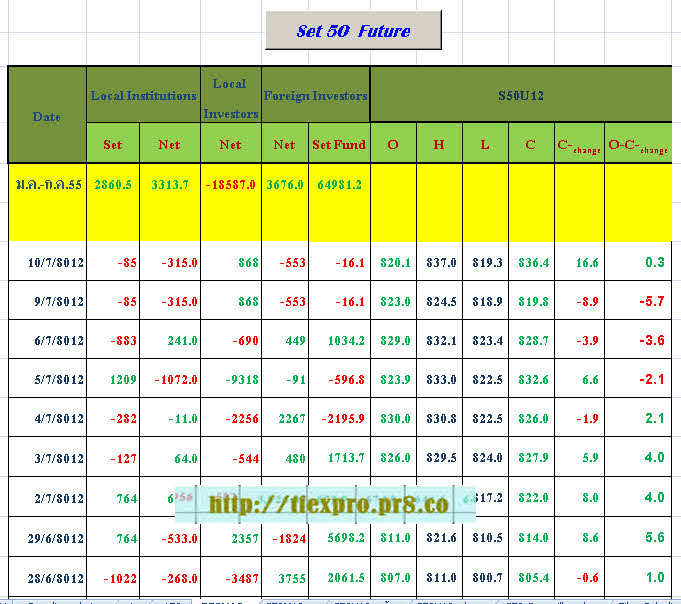
Task: Click the S50U12 merged header cell
Action: (x=520, y=96)
